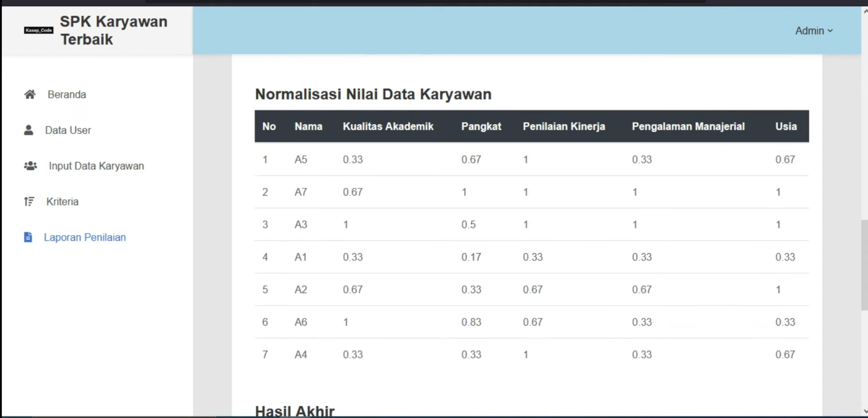This screenshot has width=868, height=418.
Task: Click the No column header
Action: (x=269, y=126)
